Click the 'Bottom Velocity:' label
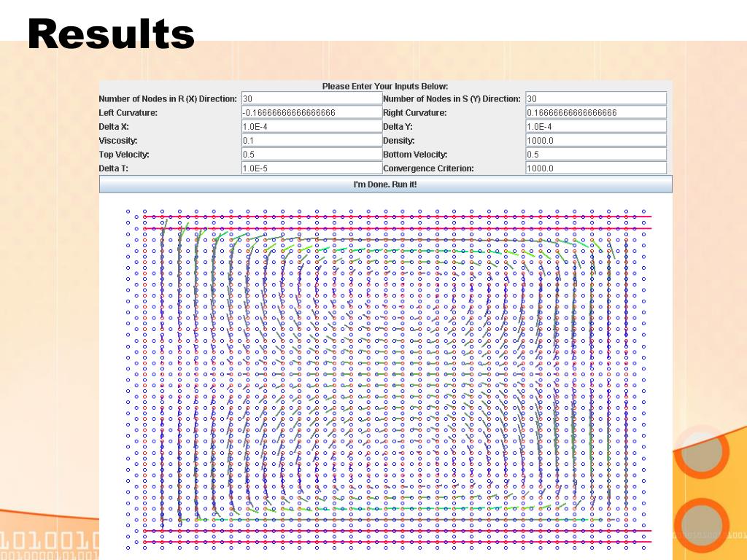The image size is (747, 560). (415, 155)
